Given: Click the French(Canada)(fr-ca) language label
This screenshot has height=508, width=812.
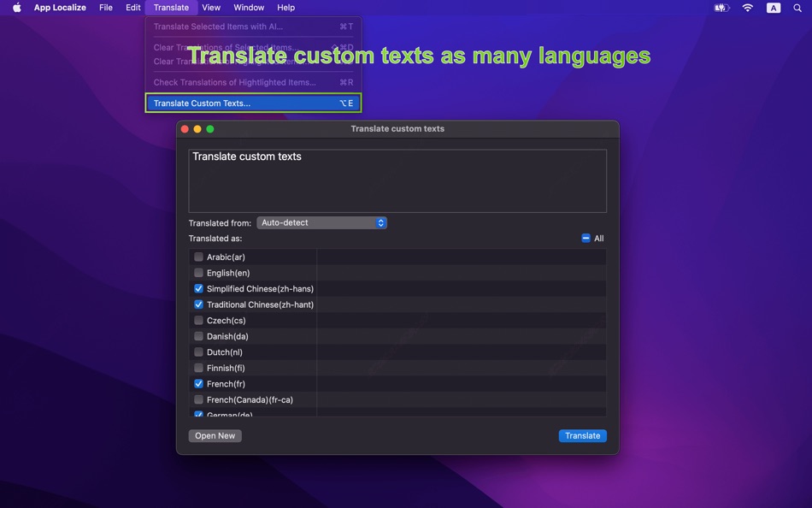Looking at the screenshot, I should (x=250, y=399).
